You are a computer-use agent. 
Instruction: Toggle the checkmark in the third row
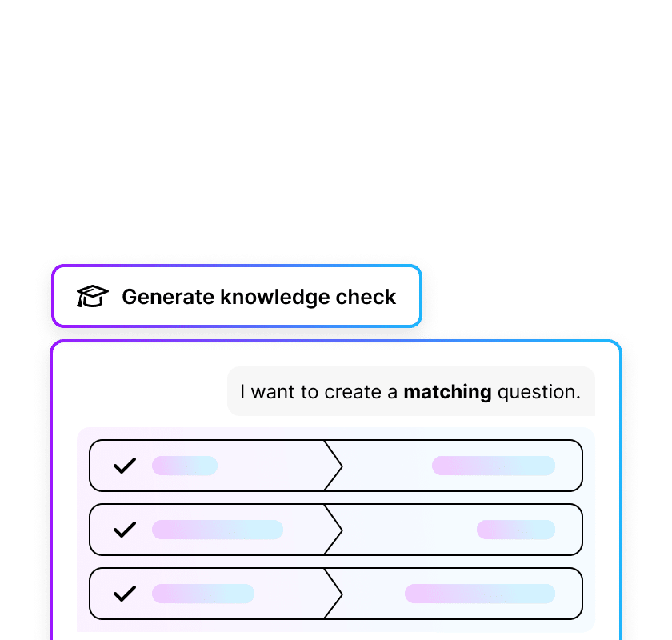click(x=125, y=594)
